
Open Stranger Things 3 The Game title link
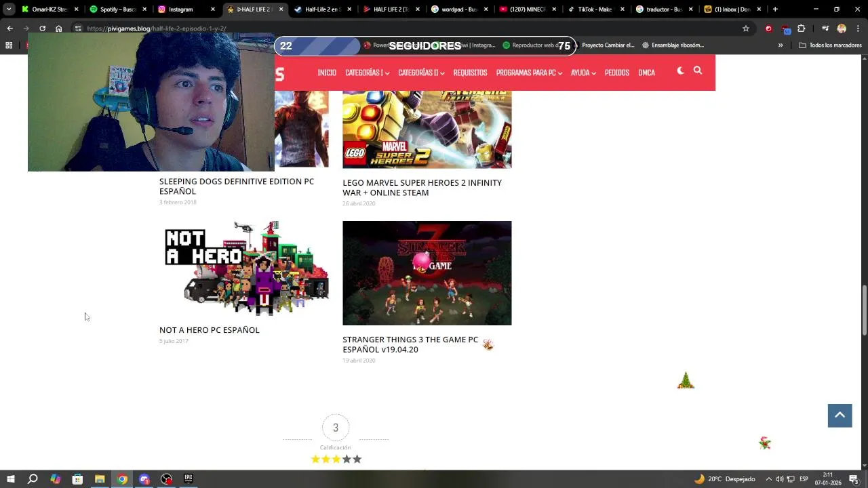pyautogui.click(x=410, y=344)
